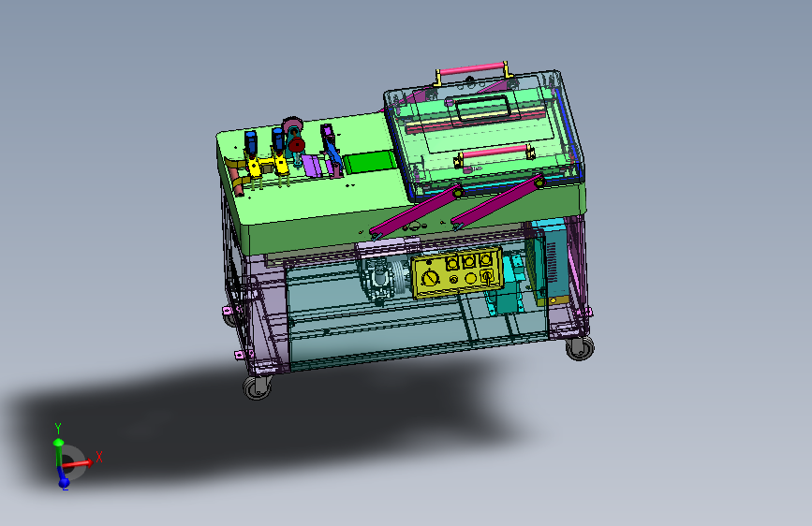Click the blue Z axis tip of the triad
The height and width of the screenshot is (526, 812).
(64, 484)
